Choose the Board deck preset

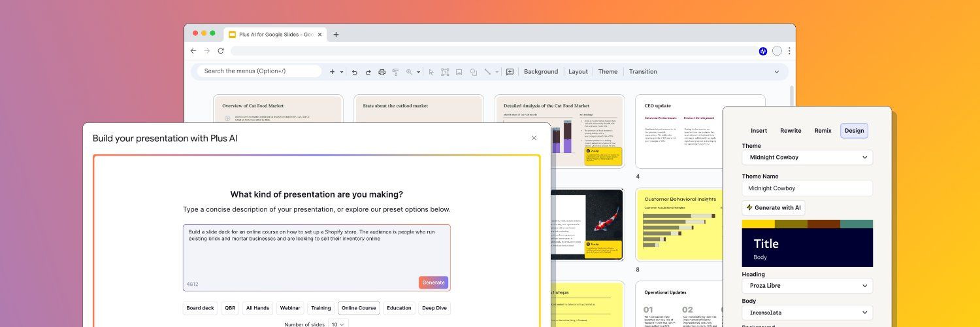coord(200,308)
